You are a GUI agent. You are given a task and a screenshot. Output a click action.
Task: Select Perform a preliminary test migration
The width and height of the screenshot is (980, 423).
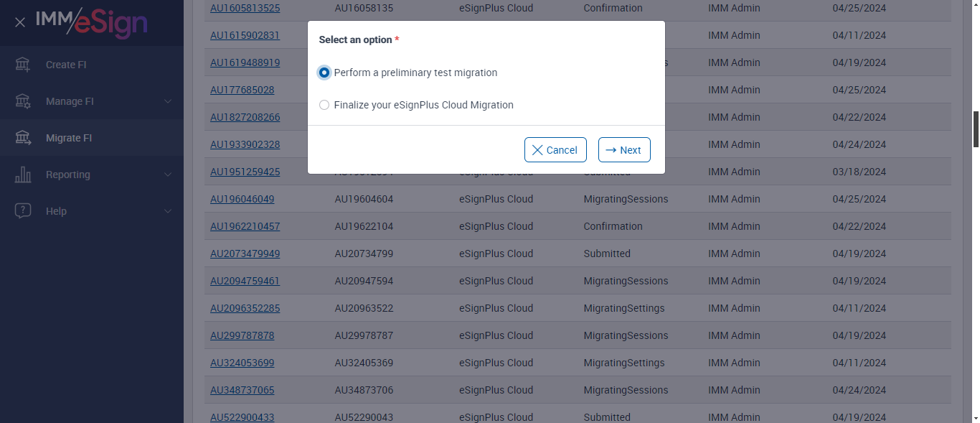coord(325,73)
